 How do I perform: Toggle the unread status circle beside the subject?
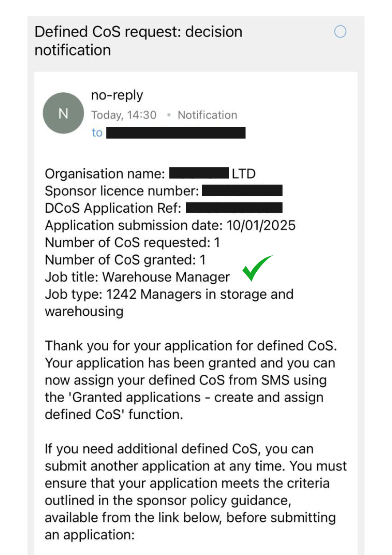(340, 32)
